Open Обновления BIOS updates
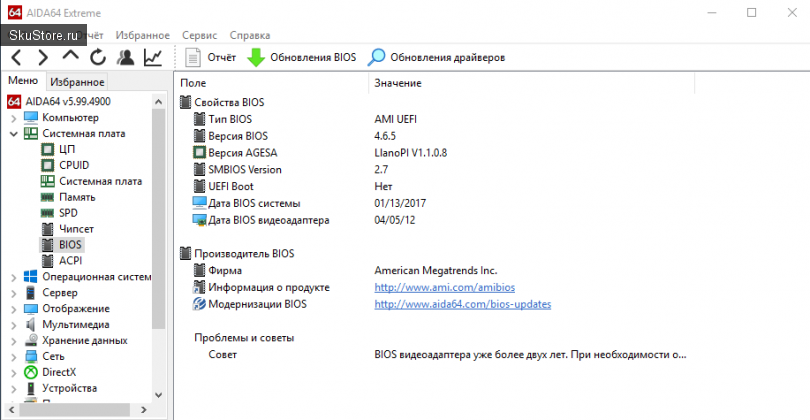Image resolution: width=810 pixels, height=420 pixels. [x=302, y=57]
